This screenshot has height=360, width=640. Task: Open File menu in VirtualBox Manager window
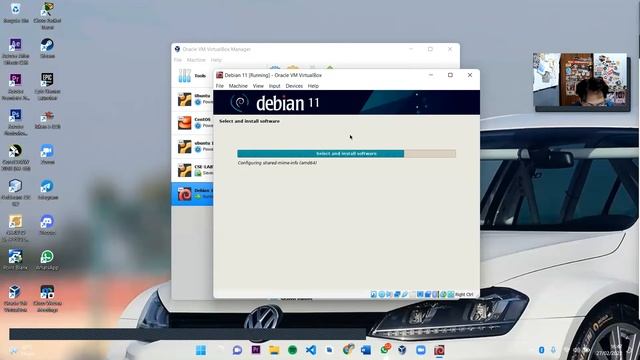coord(178,60)
